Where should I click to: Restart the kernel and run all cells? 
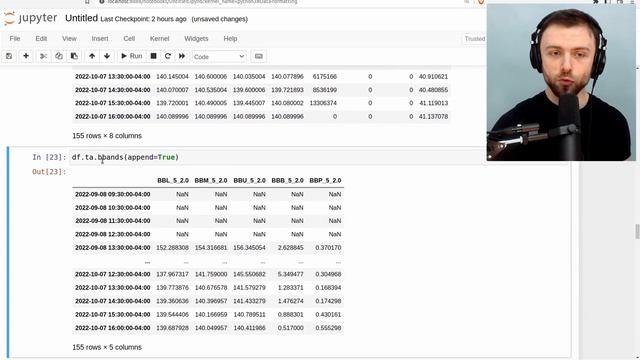tap(182, 56)
